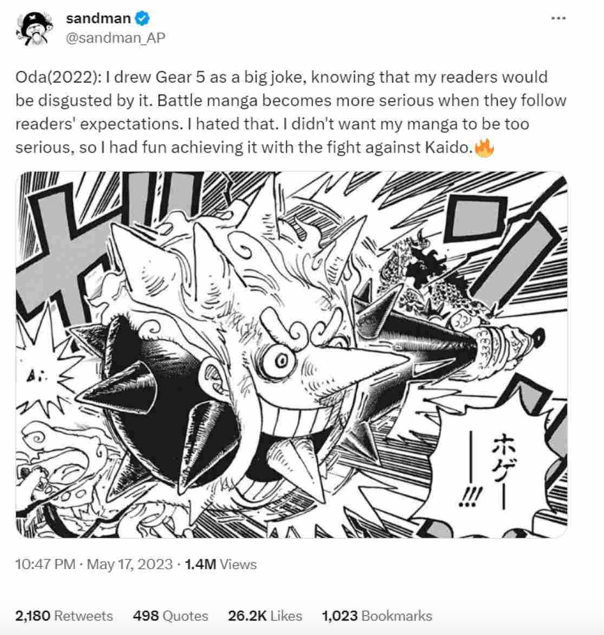The height and width of the screenshot is (635, 604).
Task: Open the three-dot more options menu
Action: [x=558, y=18]
